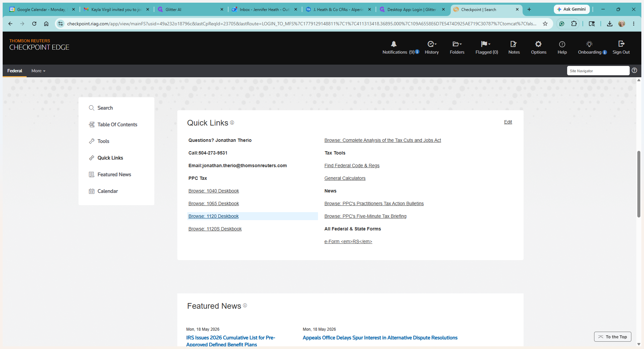
Task: Click the Checkpoint Edge logo
Action: tap(39, 45)
